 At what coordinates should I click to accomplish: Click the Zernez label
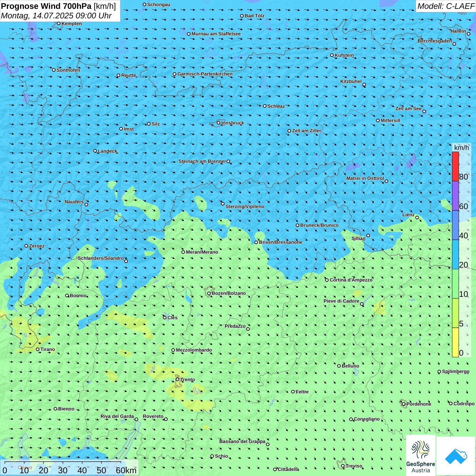click(37, 246)
